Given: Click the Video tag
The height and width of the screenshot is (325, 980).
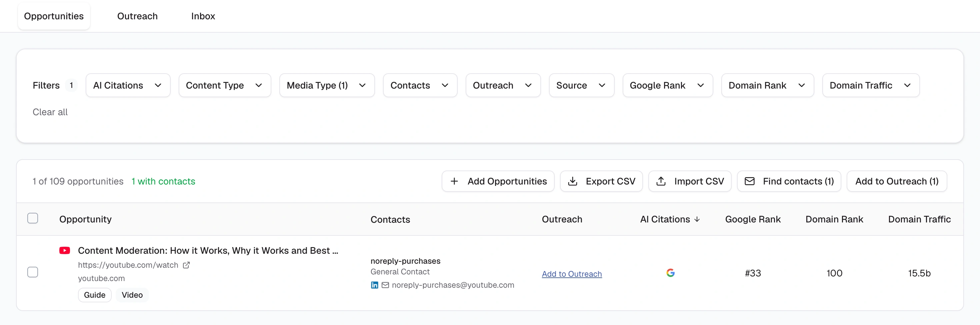Looking at the screenshot, I should 132,295.
